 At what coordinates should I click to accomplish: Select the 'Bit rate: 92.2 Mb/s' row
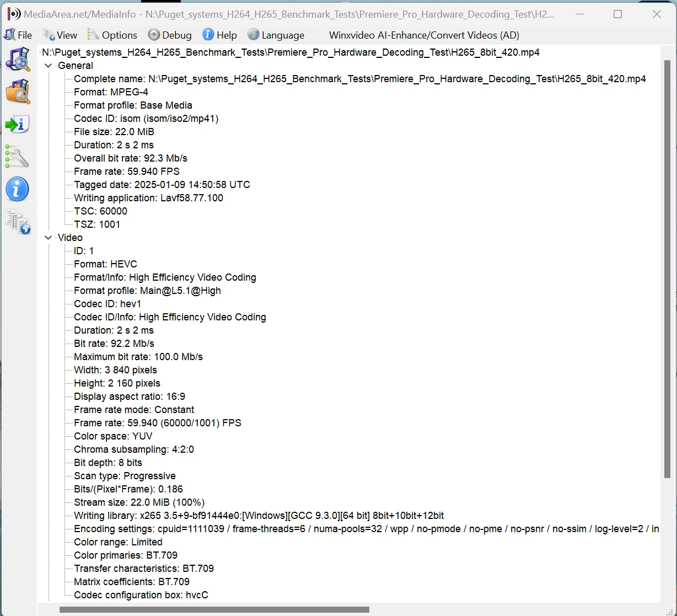114,344
